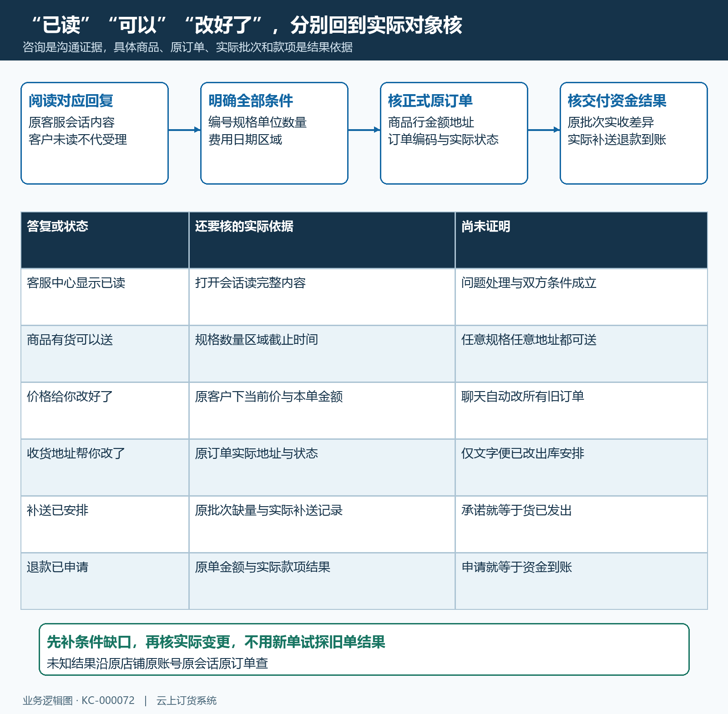The height and width of the screenshot is (714, 728).
Task: Click the cell 退款已申请
Action: (x=105, y=581)
